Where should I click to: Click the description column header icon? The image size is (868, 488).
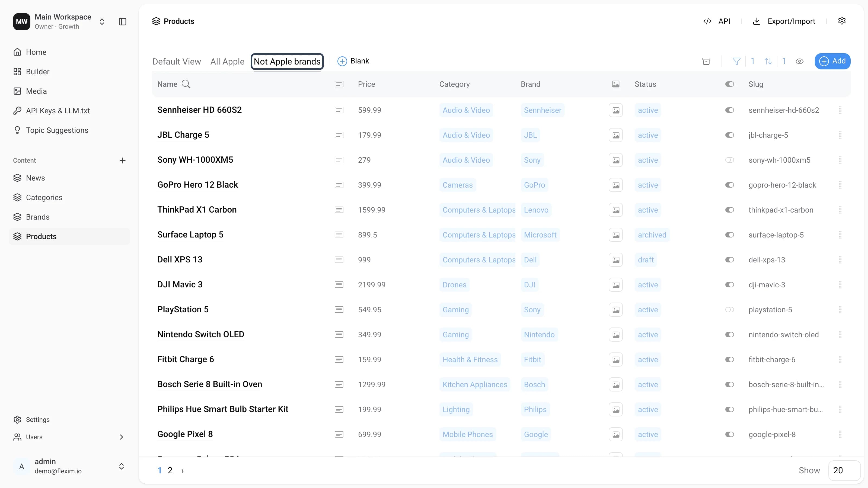(x=339, y=84)
